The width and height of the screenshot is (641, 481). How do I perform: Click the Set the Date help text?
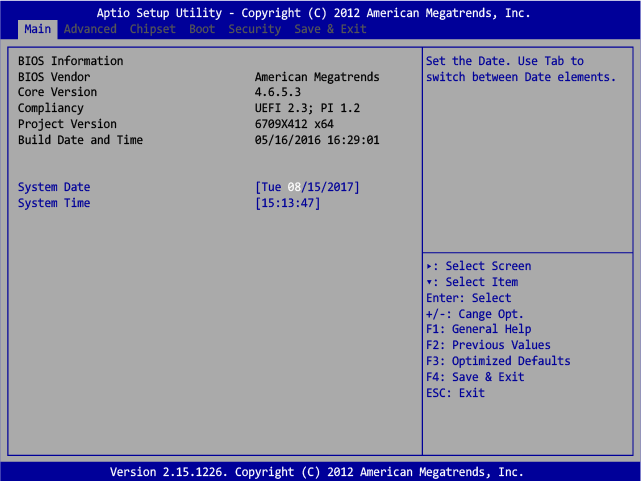[521, 69]
